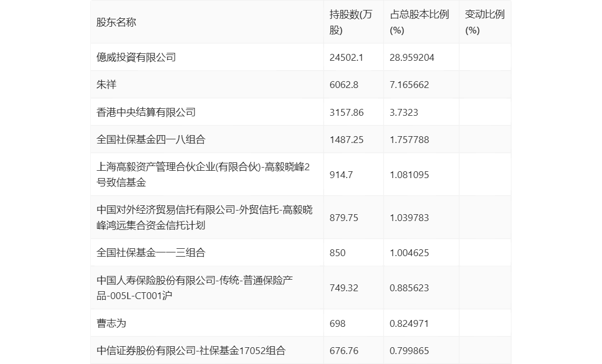The height and width of the screenshot is (364, 602).
Task: Click the 持股数(万股) column header
Action: 351,22
